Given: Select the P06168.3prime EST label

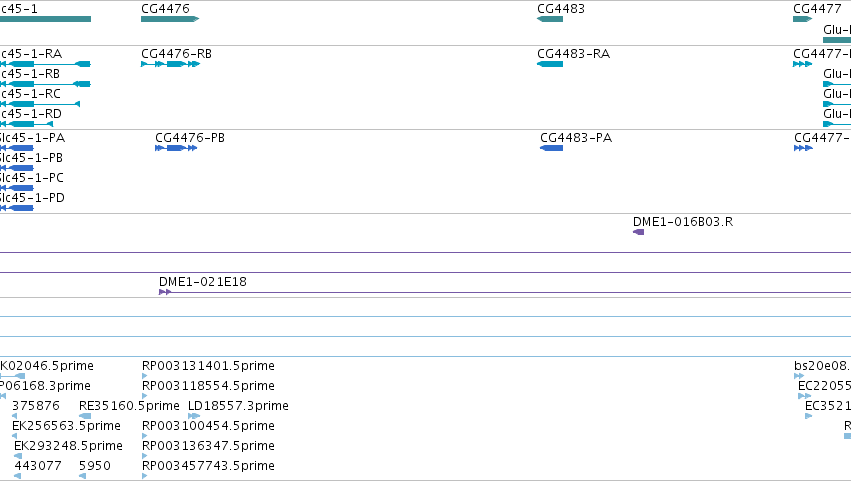Looking at the screenshot, I should click(x=45, y=386).
